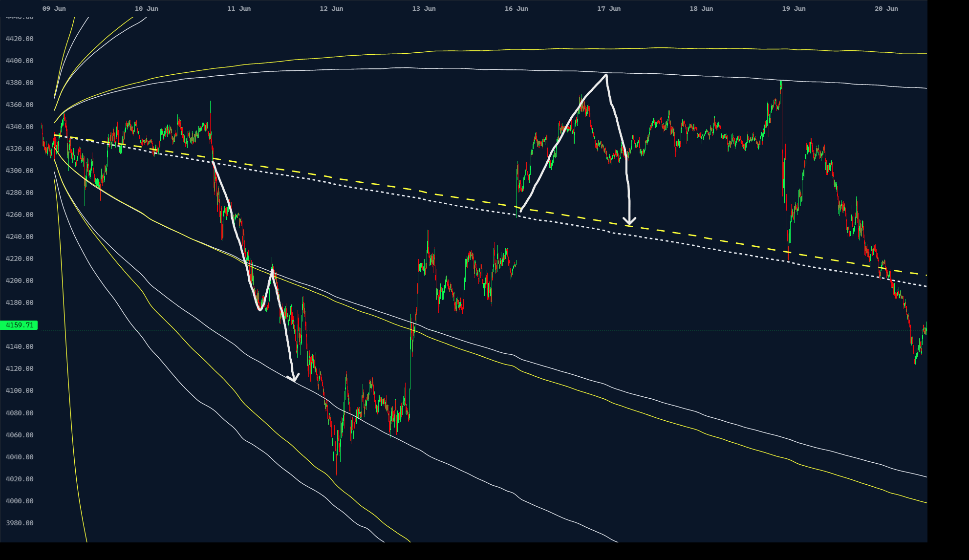Screen dimensions: 969x560
Task: Click the 4340.00 price axis label
Action: point(20,127)
